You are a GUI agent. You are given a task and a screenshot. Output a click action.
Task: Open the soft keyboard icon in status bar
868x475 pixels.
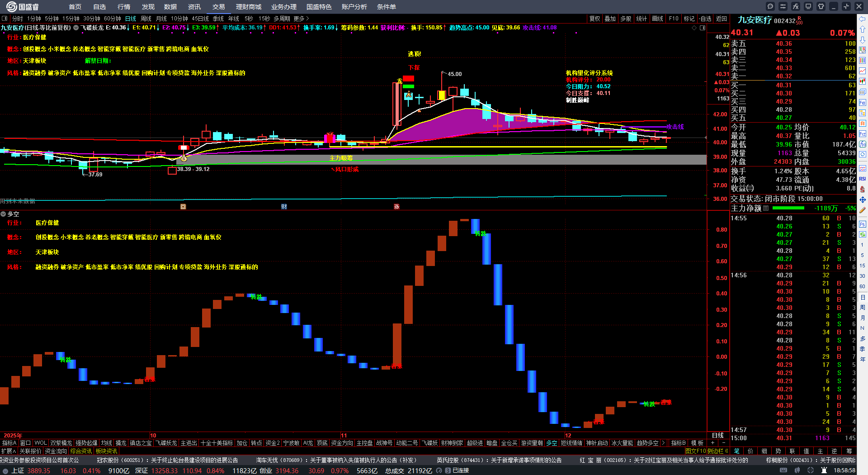click(x=783, y=470)
